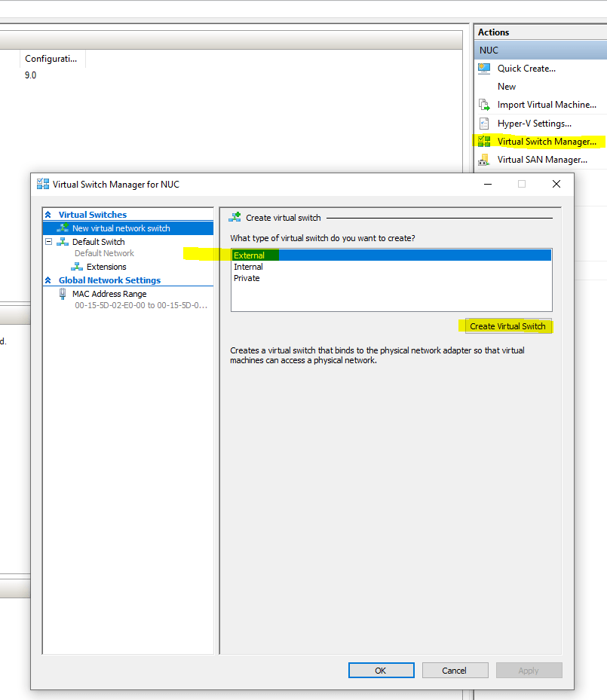Click the Apply button
This screenshot has width=607, height=700.
(x=529, y=671)
